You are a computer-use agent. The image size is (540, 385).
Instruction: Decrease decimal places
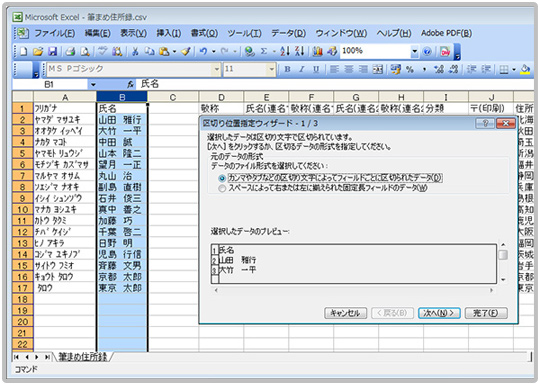click(454, 69)
